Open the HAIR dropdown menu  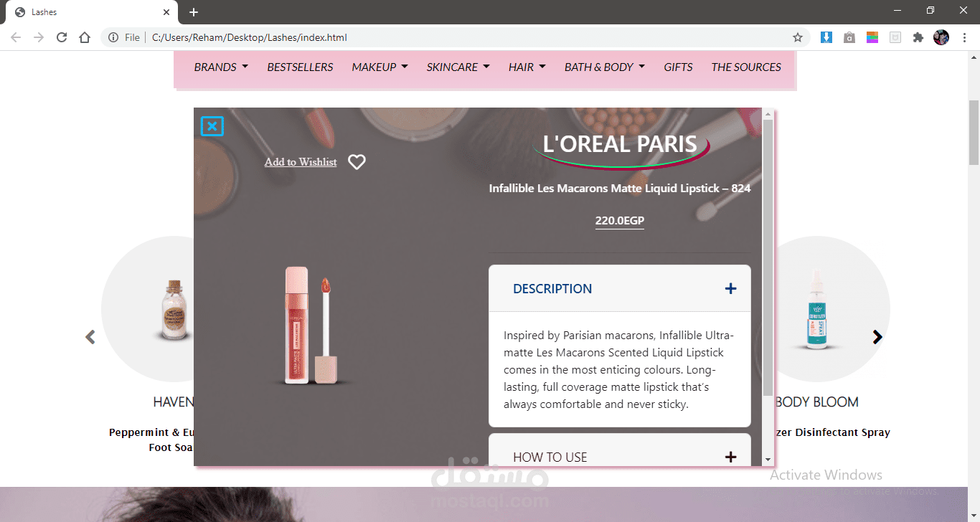pyautogui.click(x=527, y=67)
